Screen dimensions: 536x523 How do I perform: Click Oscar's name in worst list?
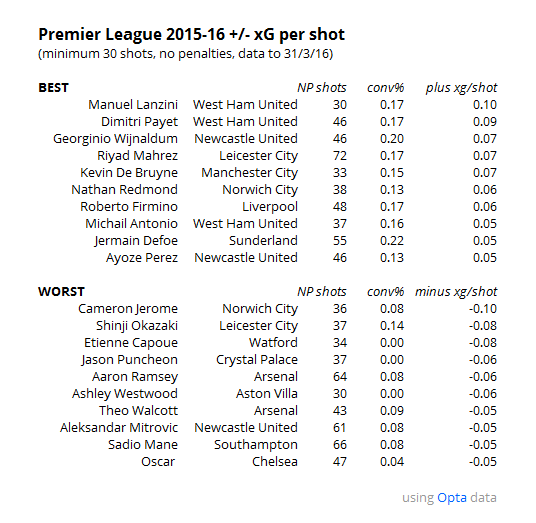pyautogui.click(x=158, y=462)
